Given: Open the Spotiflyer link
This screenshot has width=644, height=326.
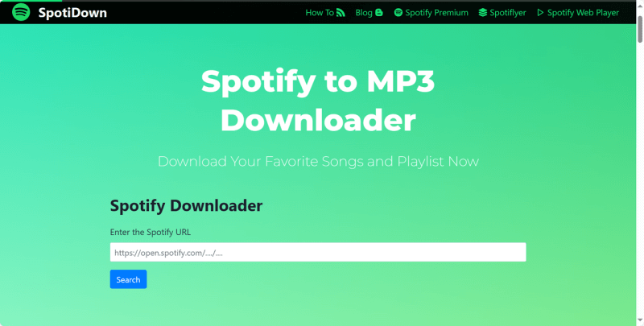Looking at the screenshot, I should pos(502,13).
